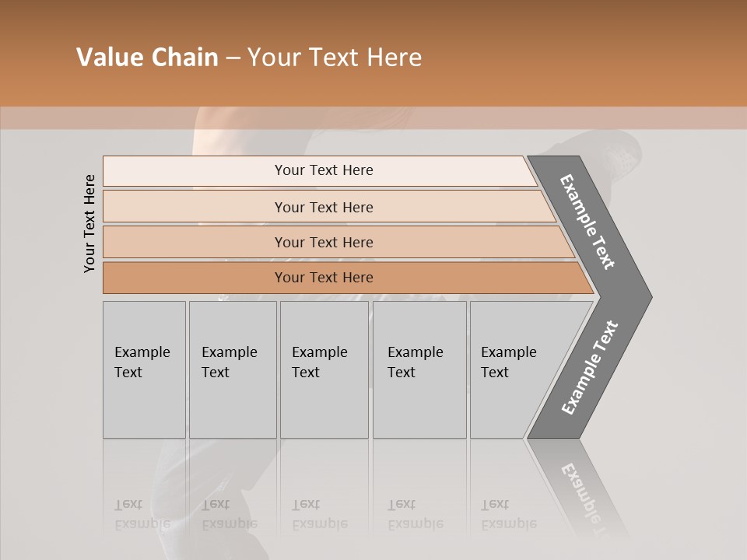Select the first Example Text box
Viewport: 747px width, 560px height.
point(144,404)
